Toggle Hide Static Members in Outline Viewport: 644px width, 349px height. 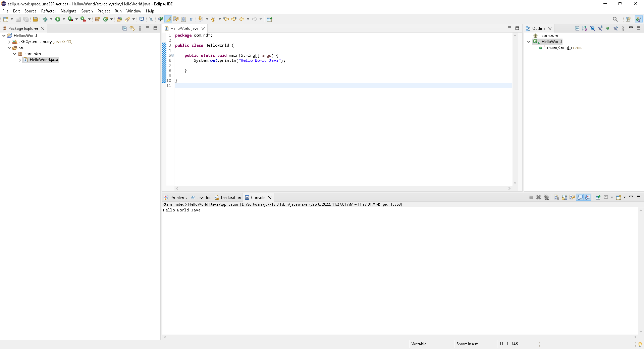point(600,29)
